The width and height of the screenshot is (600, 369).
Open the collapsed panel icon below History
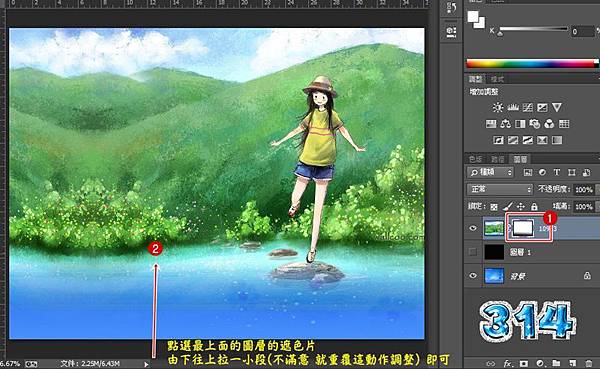pos(452,31)
